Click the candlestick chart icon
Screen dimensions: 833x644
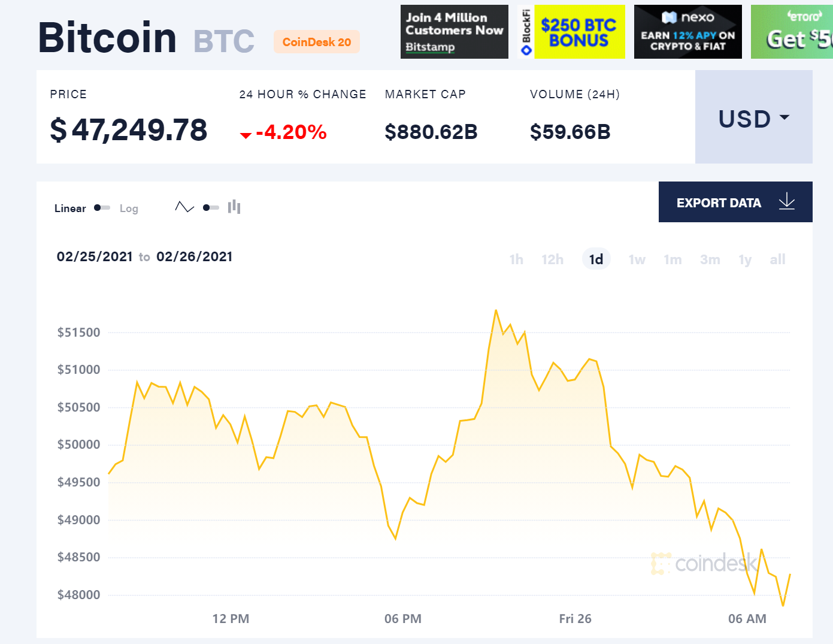234,207
